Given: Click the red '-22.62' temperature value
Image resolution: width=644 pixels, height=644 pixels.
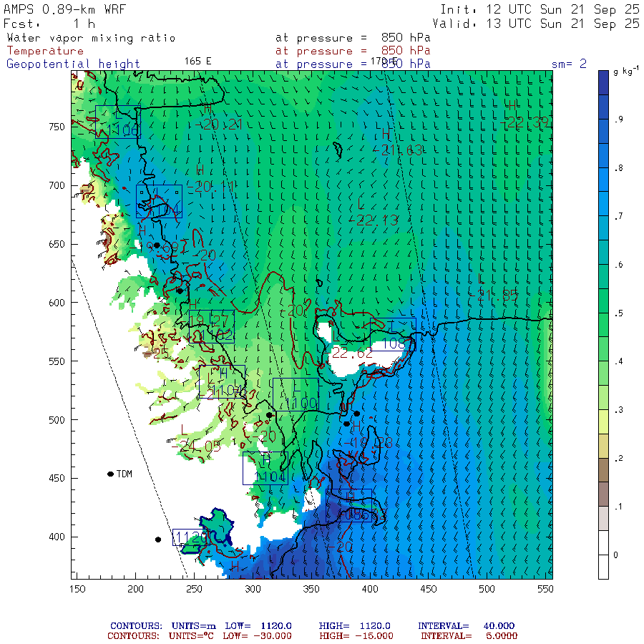Looking at the screenshot, I should click(348, 353).
